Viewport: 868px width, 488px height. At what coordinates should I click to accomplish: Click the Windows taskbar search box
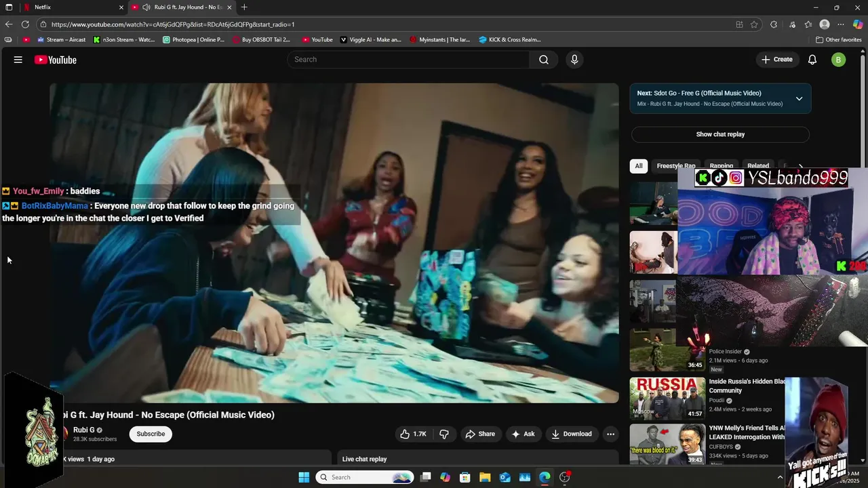(365, 477)
